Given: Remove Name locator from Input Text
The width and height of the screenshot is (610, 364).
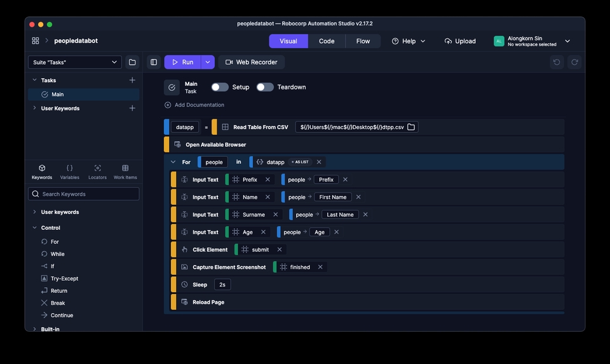Looking at the screenshot, I should pos(268,197).
